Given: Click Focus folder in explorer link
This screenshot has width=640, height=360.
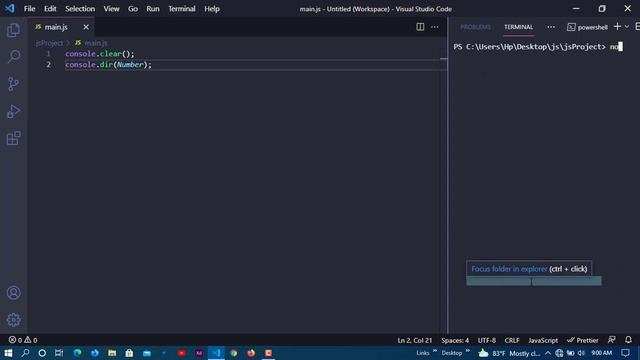Looking at the screenshot, I should pyautogui.click(x=509, y=269).
